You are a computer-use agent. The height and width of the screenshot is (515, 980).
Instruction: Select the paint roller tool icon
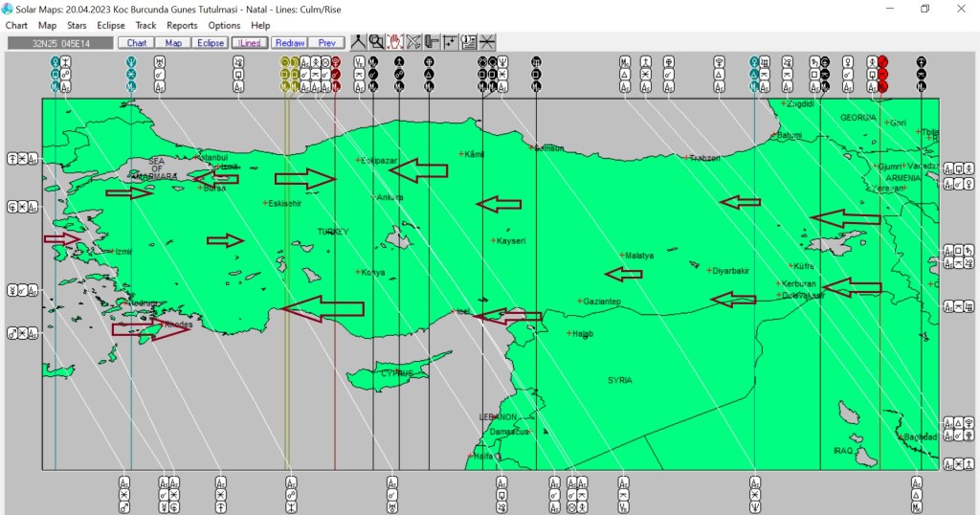(432, 42)
